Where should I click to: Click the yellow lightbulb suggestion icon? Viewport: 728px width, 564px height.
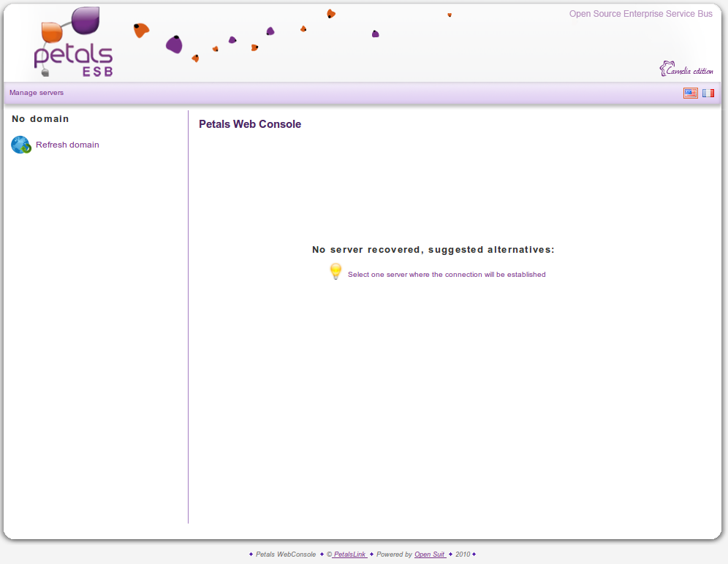pos(335,273)
